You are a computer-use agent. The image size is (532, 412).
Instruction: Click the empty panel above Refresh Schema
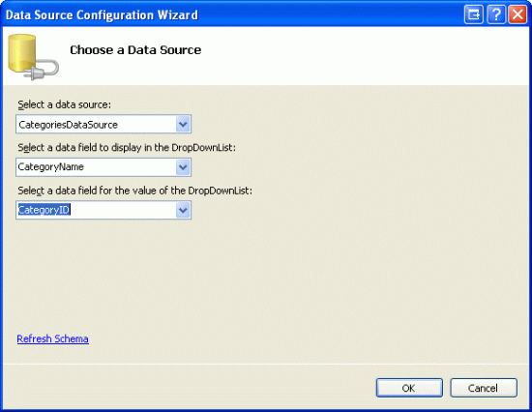pos(266,275)
